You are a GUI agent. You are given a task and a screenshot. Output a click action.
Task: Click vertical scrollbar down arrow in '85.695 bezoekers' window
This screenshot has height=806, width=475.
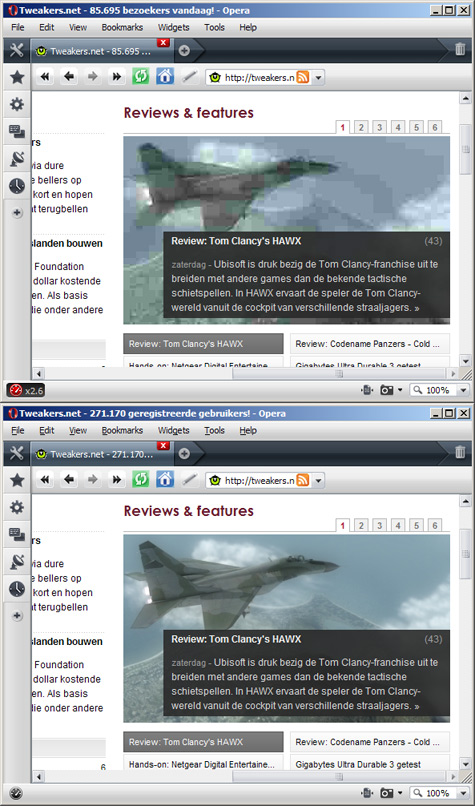(x=465, y=361)
